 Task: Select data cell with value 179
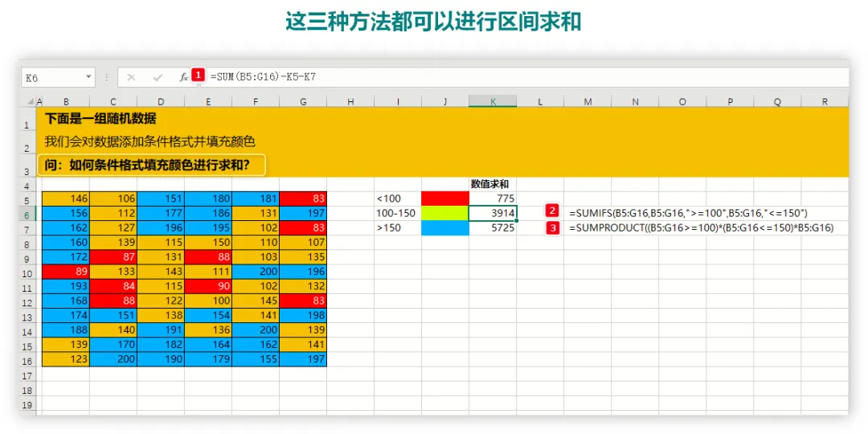(x=208, y=358)
